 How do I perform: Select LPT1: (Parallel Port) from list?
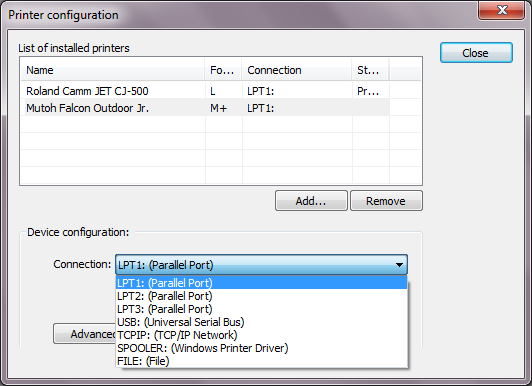(261, 283)
